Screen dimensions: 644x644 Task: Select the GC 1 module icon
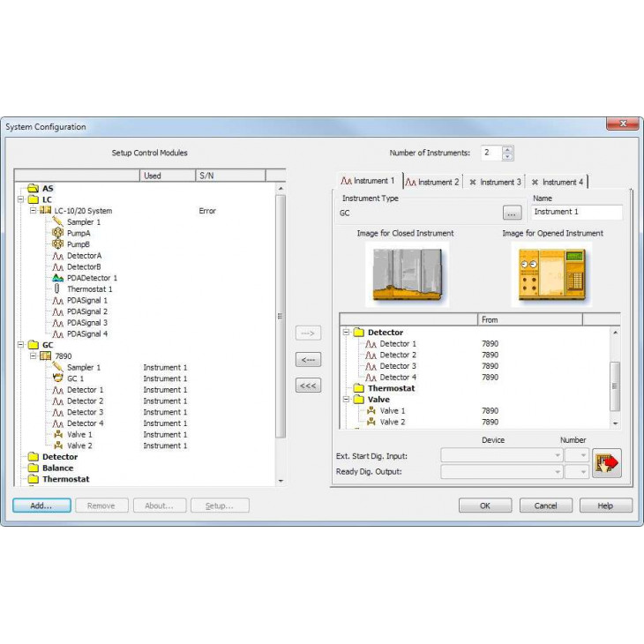(58, 378)
